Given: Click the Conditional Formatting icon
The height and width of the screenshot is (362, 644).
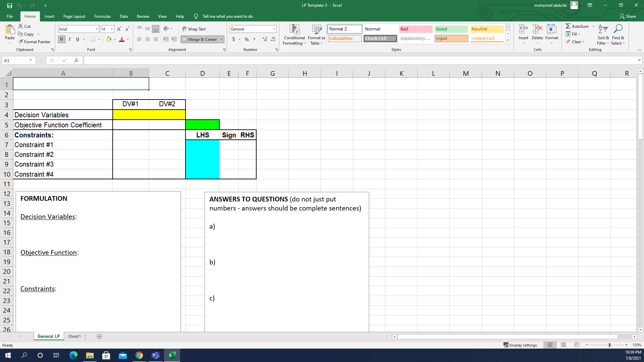Looking at the screenshot, I should tap(294, 29).
